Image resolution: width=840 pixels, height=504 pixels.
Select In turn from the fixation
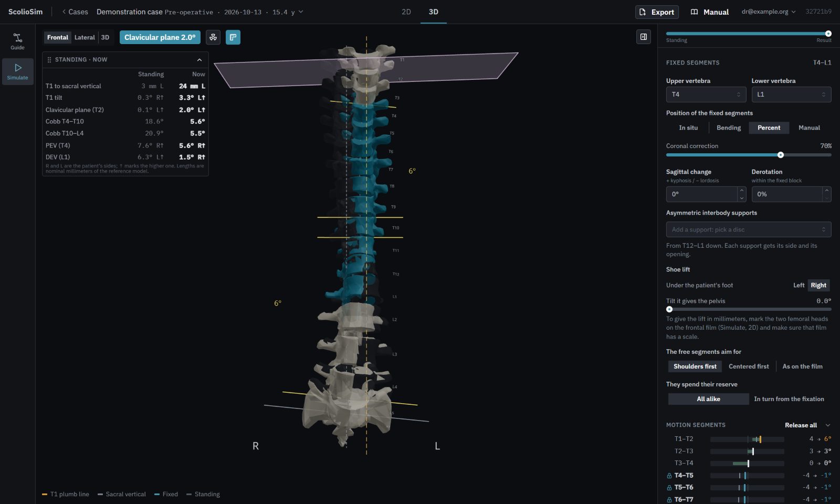tap(789, 399)
